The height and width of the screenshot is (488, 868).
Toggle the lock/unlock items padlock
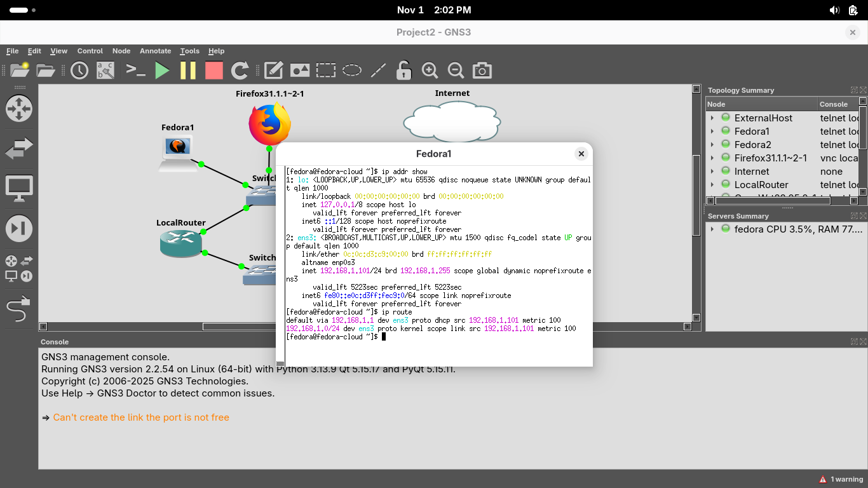(x=403, y=71)
